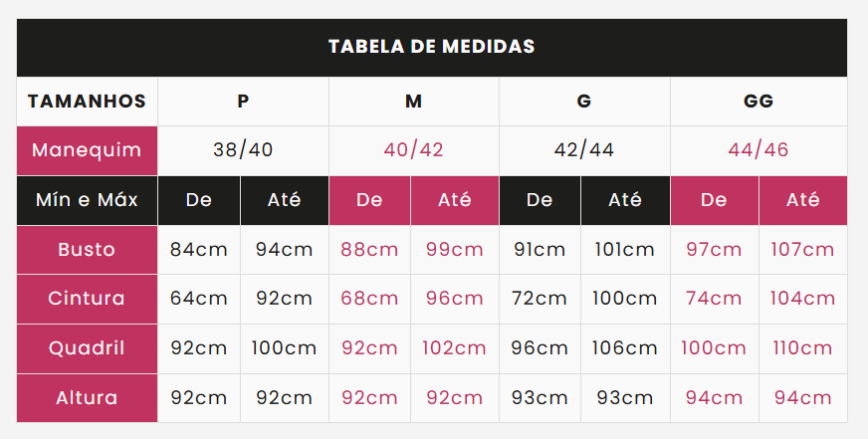Click the 102cm Quadril value

455,348
